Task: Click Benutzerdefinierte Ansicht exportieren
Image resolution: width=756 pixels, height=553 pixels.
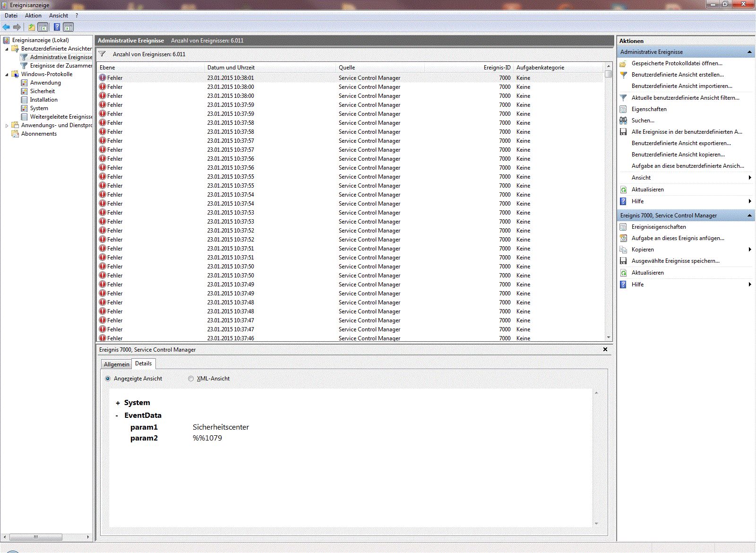Action: click(681, 143)
